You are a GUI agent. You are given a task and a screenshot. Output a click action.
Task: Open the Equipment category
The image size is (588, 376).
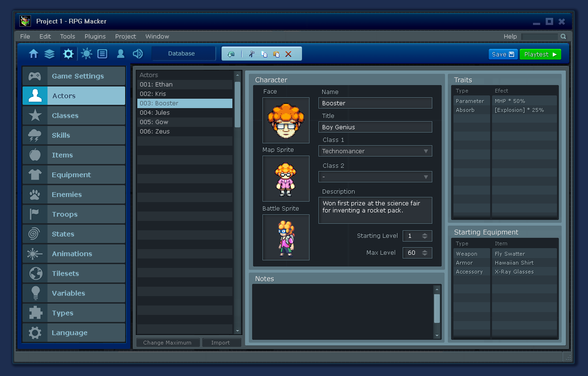click(x=74, y=175)
